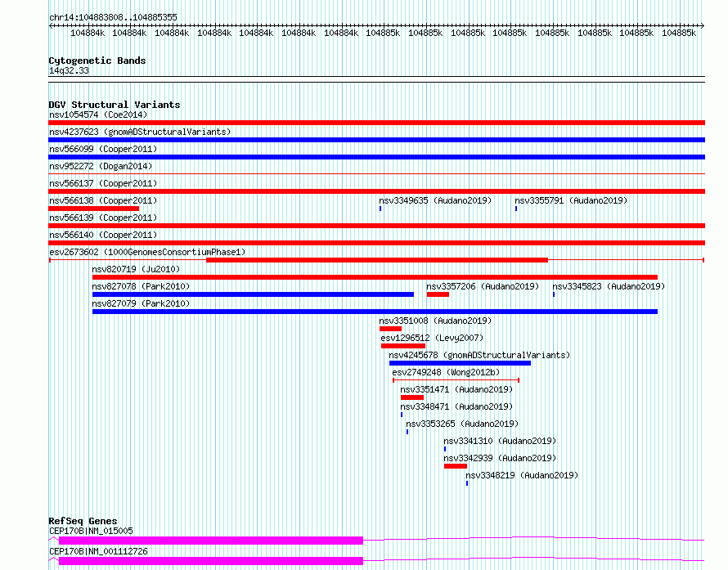Select variant nsv827079 (Park2010)
This screenshot has height=570, width=728.
pos(141,303)
